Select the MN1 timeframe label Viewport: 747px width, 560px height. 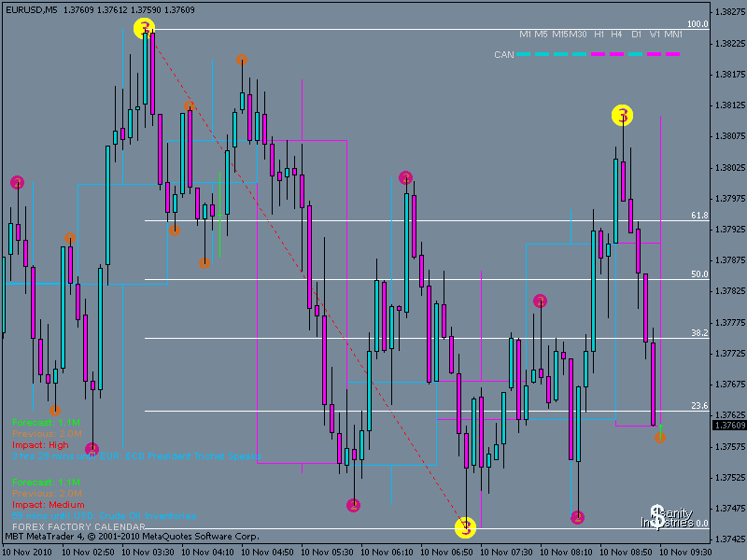click(673, 35)
